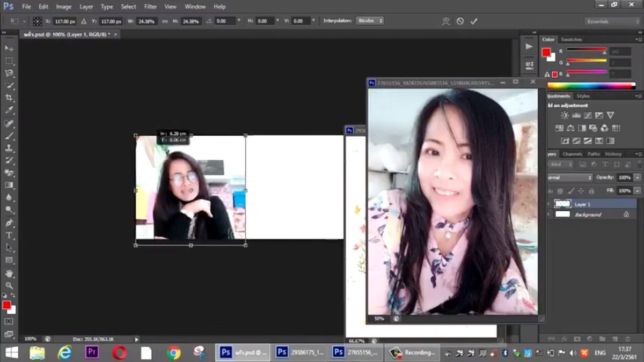This screenshot has height=362, width=644.
Task: Add a Levels adjustment
Action: tap(576, 115)
